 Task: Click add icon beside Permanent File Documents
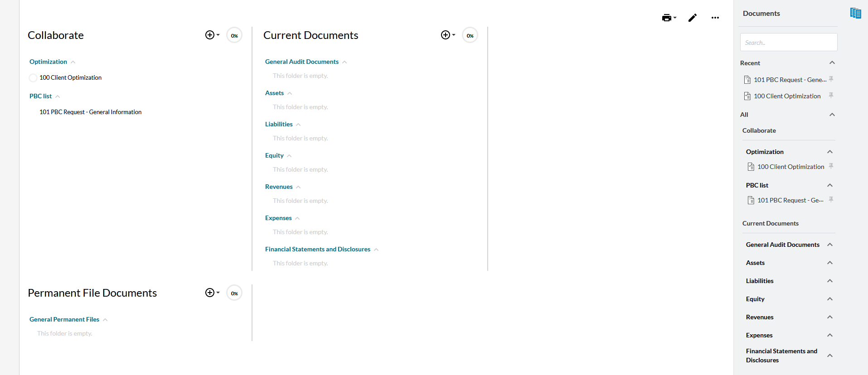coord(212,293)
